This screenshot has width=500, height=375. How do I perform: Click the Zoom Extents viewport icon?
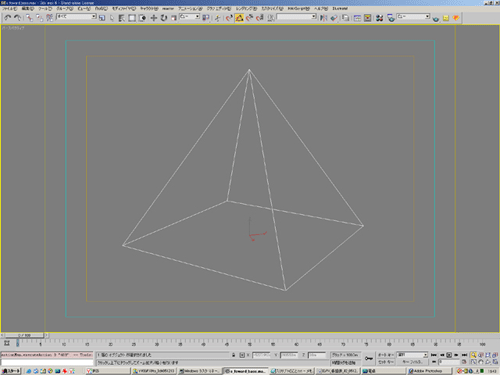coord(488,355)
